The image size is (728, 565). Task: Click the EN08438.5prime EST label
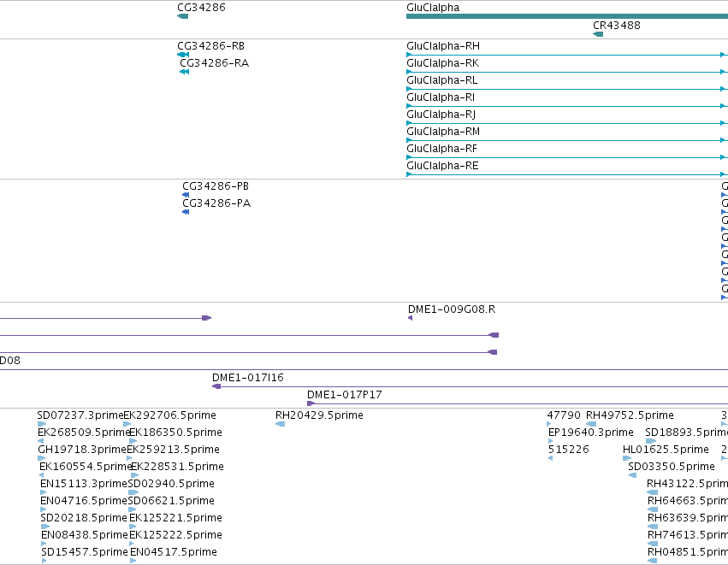(x=84, y=535)
